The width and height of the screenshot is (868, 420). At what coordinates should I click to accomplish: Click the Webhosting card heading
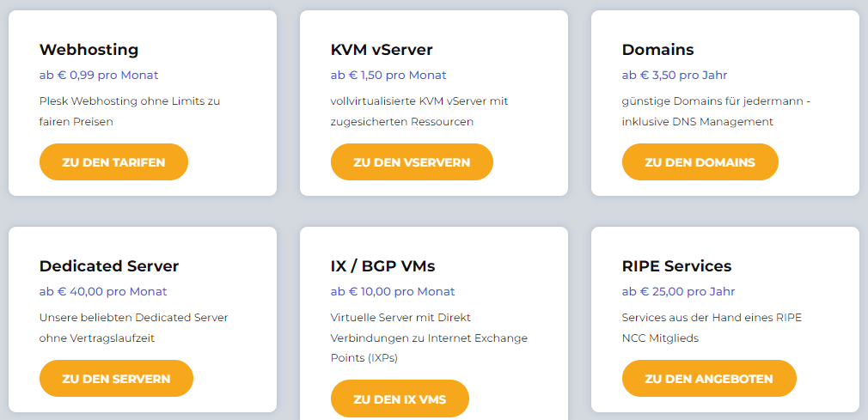click(89, 50)
